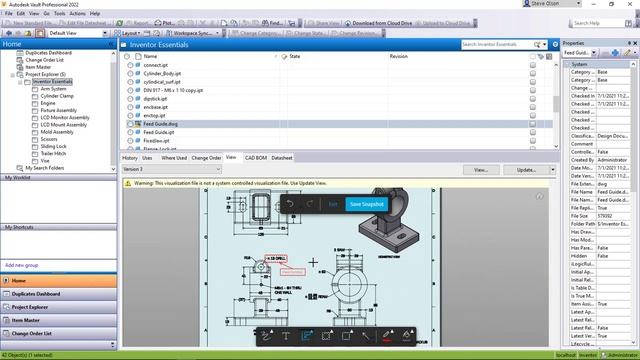Collapse the Inventor Essentials folder node
Screen dimensions: 640x360
pyautogui.click(x=20, y=82)
